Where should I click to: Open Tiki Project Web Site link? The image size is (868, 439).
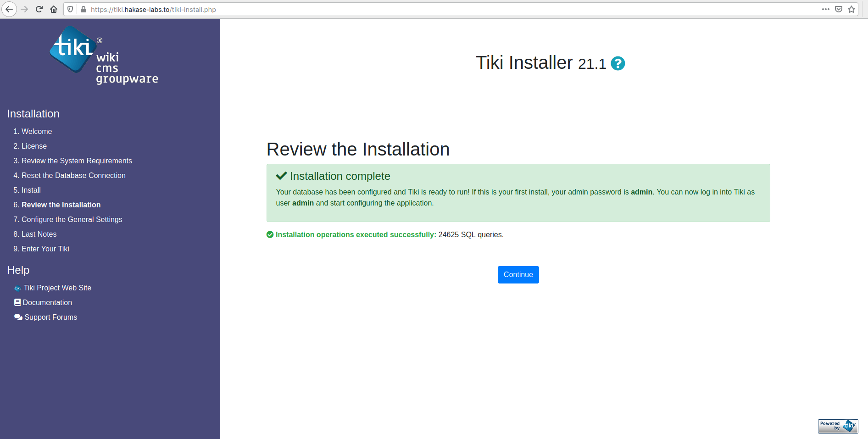tap(57, 288)
